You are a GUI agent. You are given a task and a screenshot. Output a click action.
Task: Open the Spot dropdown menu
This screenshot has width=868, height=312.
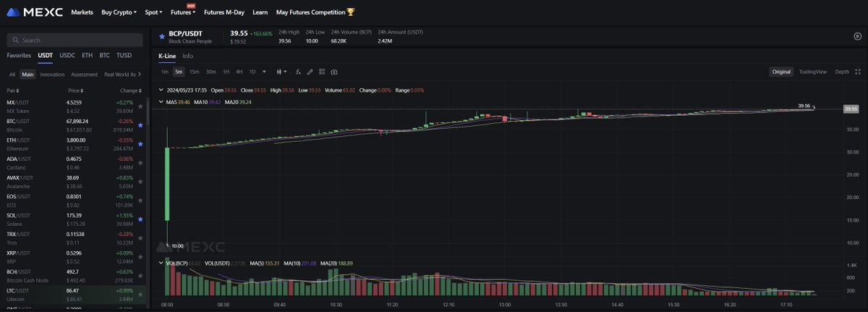[153, 12]
